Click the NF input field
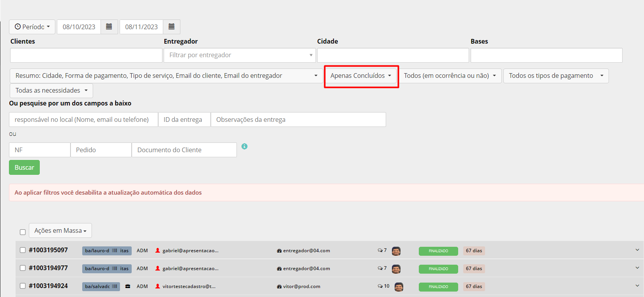644x297 pixels. tap(40, 150)
